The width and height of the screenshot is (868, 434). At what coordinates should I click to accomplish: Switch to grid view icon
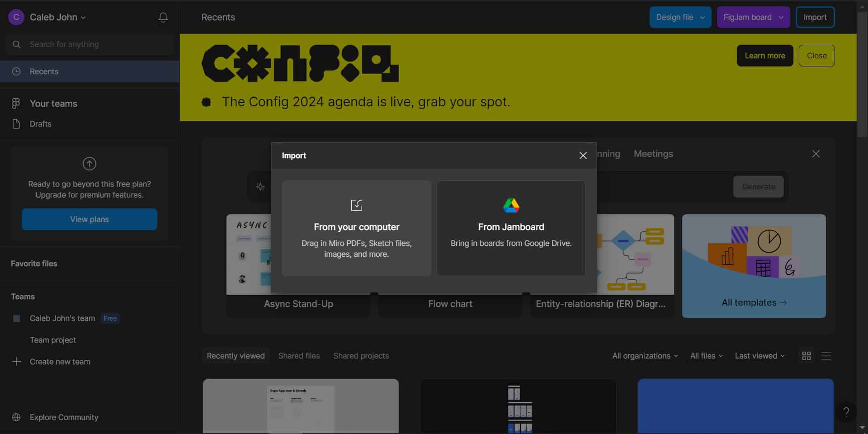(806, 356)
